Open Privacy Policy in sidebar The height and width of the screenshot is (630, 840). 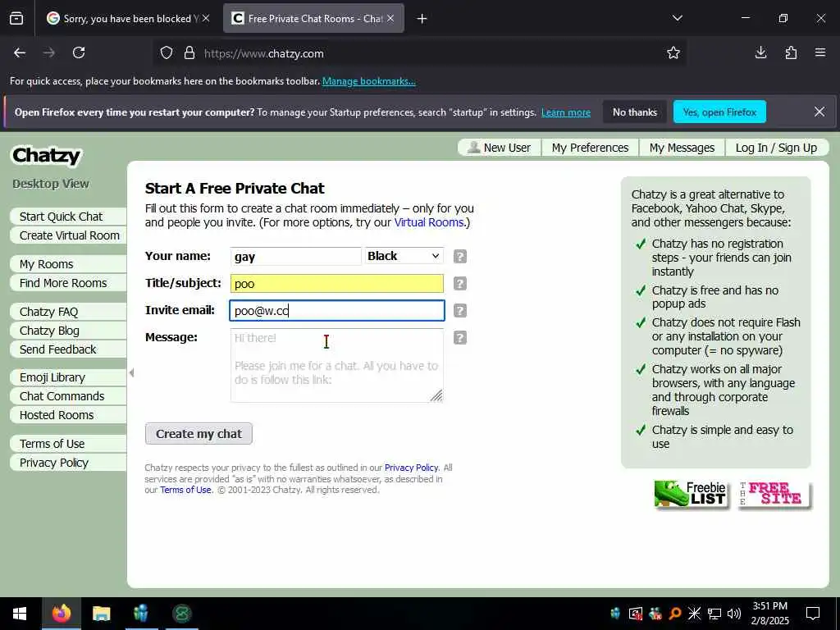click(68, 463)
